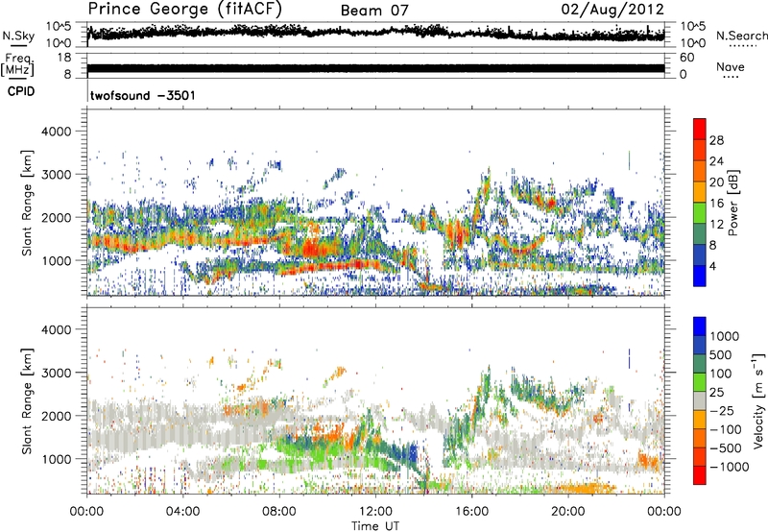Click the '1000' range tick of the velocity panel
The width and height of the screenshot is (768, 532).
(57, 459)
